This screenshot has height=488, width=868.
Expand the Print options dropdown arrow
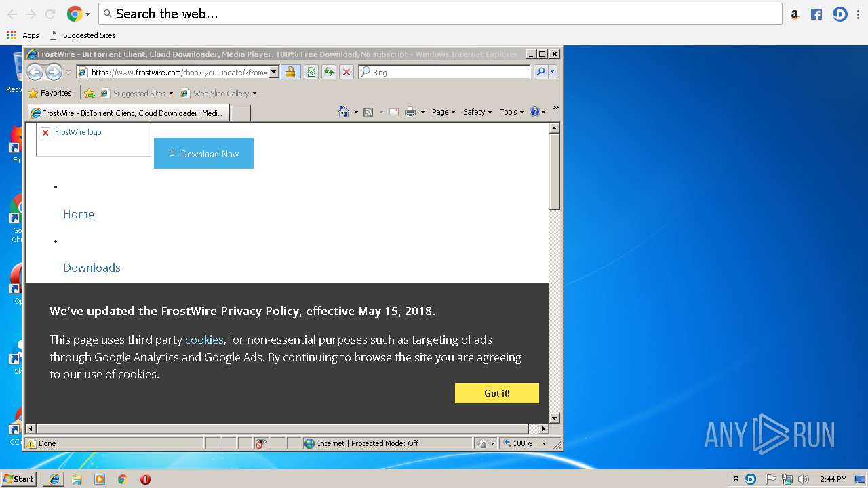coord(422,113)
